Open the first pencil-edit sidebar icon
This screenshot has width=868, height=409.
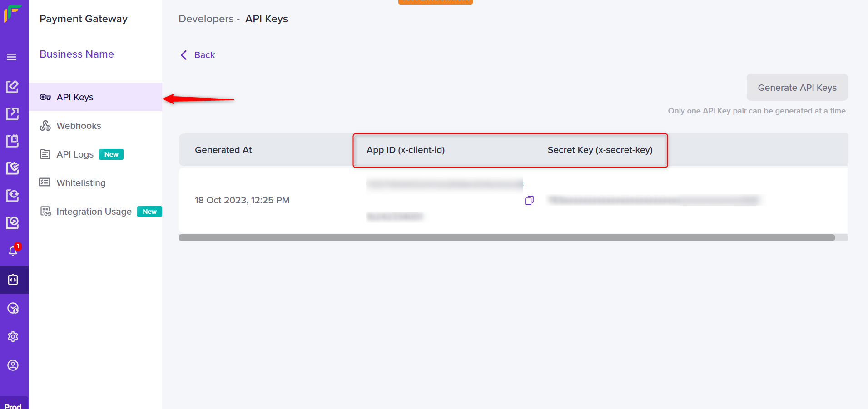pyautogui.click(x=12, y=86)
